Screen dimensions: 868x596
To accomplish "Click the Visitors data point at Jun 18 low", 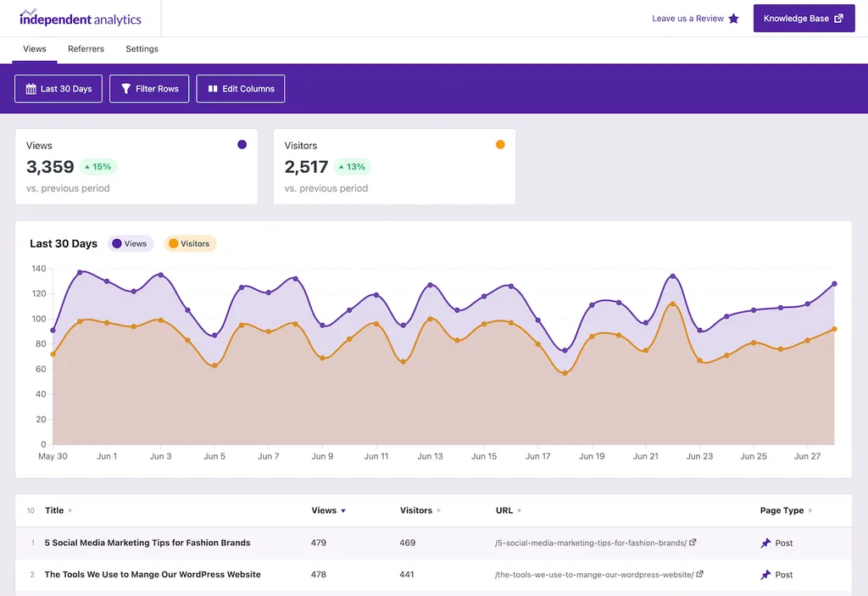I will point(565,373).
